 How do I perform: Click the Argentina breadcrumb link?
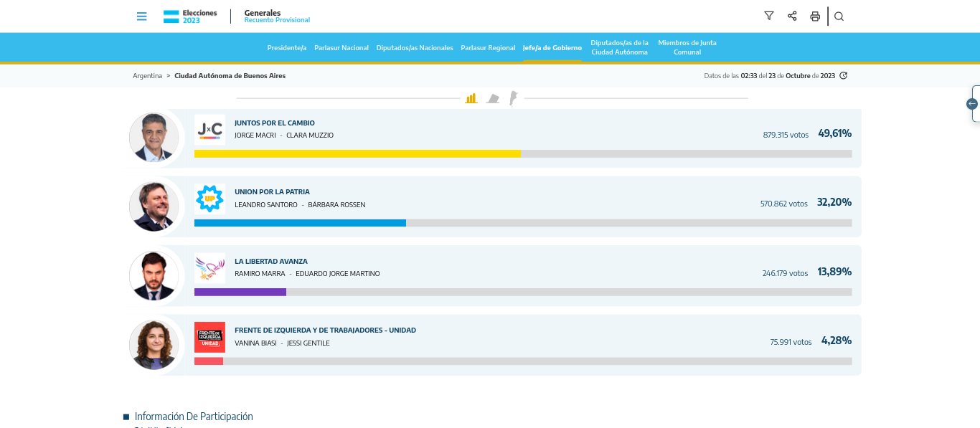pyautogui.click(x=147, y=76)
